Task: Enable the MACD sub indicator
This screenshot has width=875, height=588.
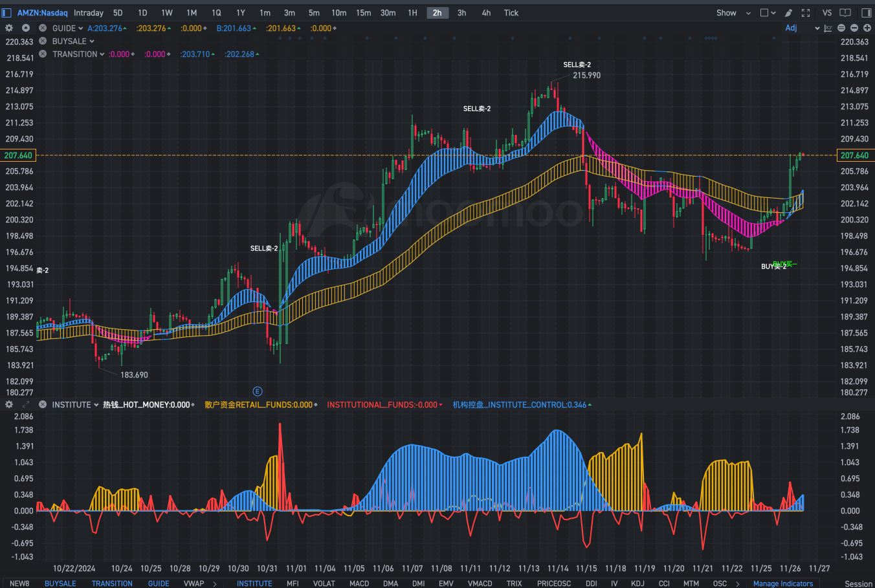Action: (x=359, y=583)
